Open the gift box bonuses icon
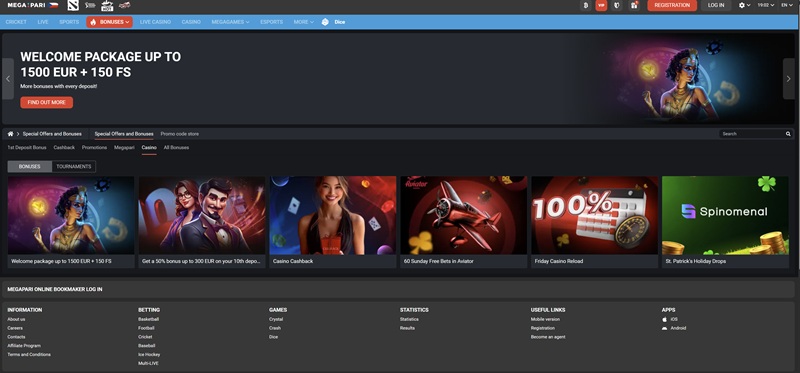 (634, 5)
